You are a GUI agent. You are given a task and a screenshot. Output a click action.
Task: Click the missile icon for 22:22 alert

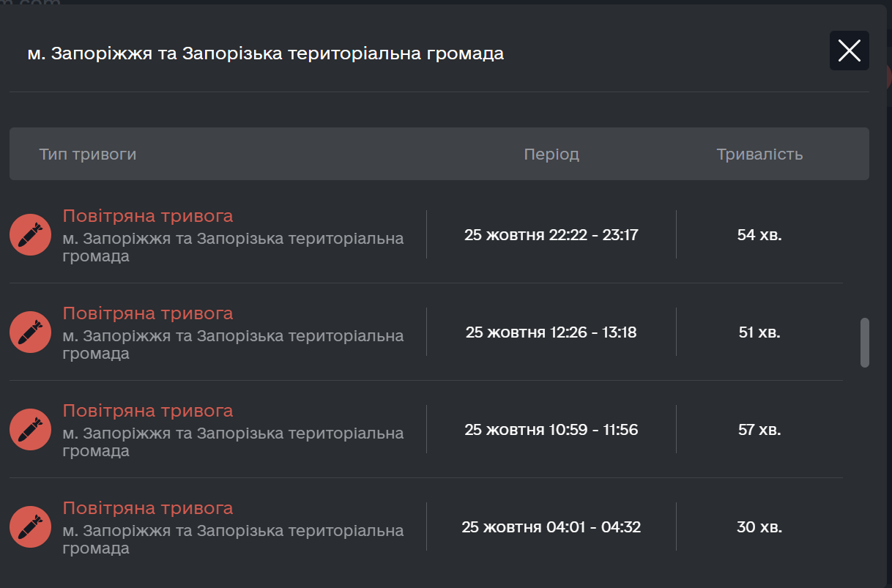tap(30, 235)
